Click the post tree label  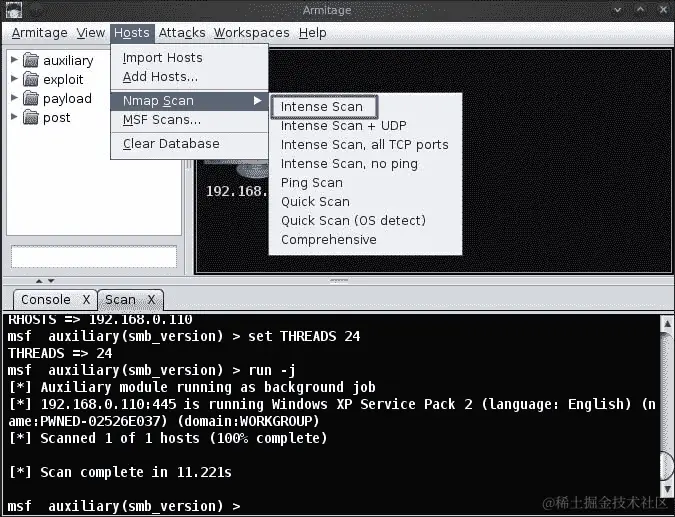[x=56, y=118]
